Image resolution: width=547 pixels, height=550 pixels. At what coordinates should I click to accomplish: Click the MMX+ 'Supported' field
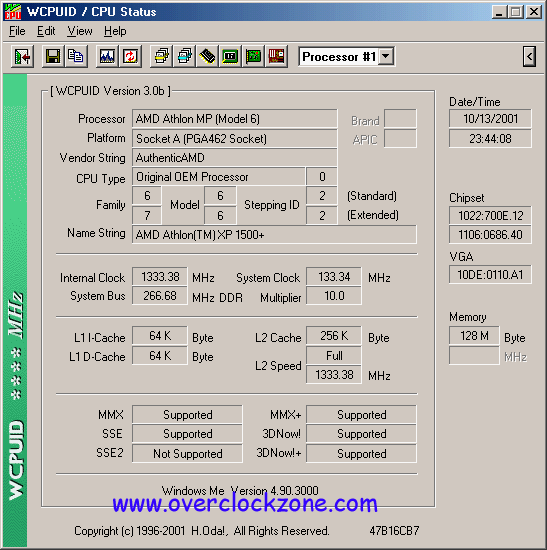tap(361, 415)
